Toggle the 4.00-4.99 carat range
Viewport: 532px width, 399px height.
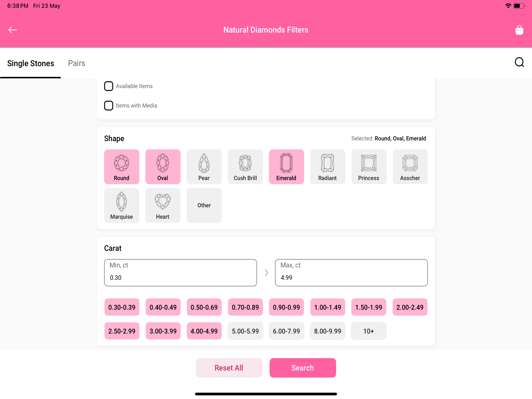(204, 331)
